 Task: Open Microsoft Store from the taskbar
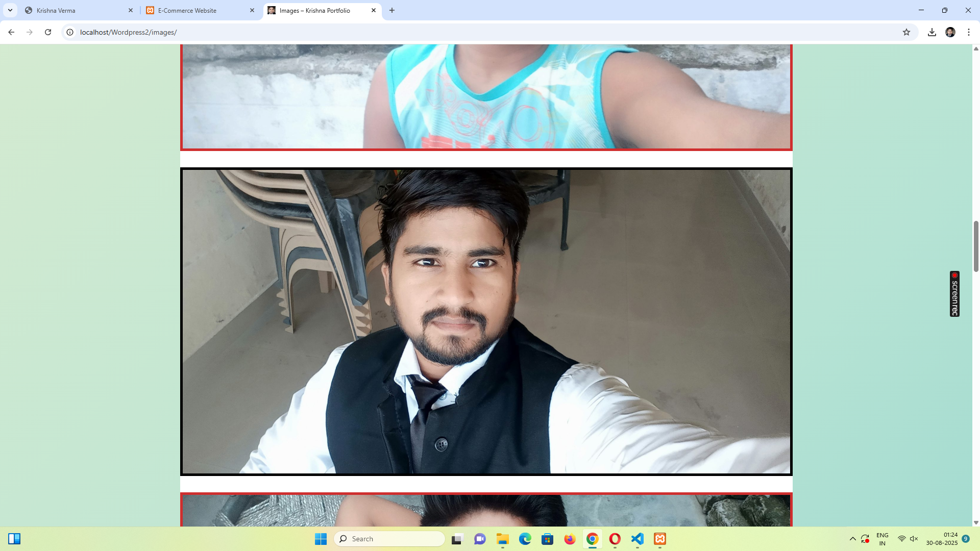548,539
